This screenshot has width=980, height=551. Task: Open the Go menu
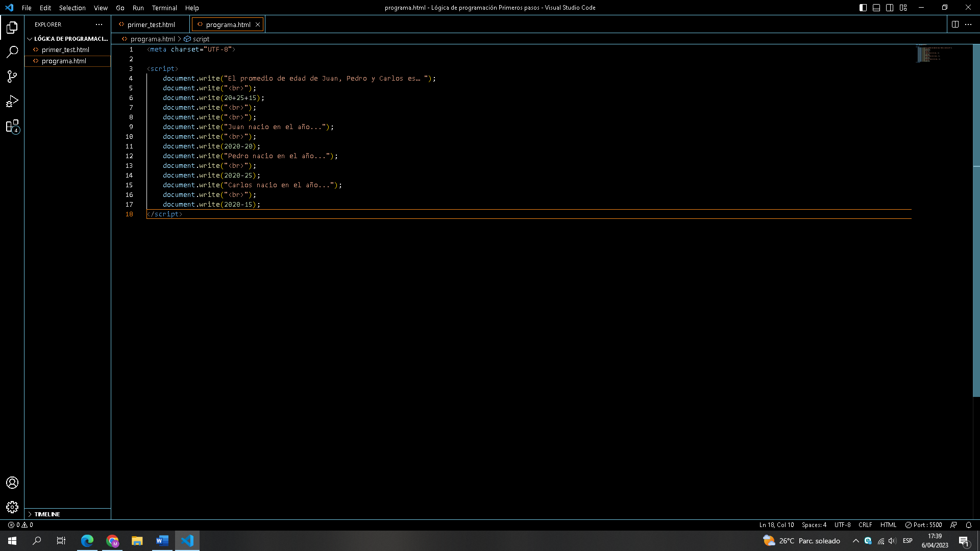pyautogui.click(x=120, y=8)
